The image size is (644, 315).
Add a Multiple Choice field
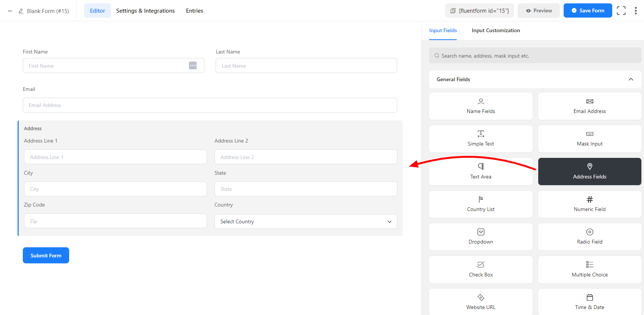click(589, 269)
